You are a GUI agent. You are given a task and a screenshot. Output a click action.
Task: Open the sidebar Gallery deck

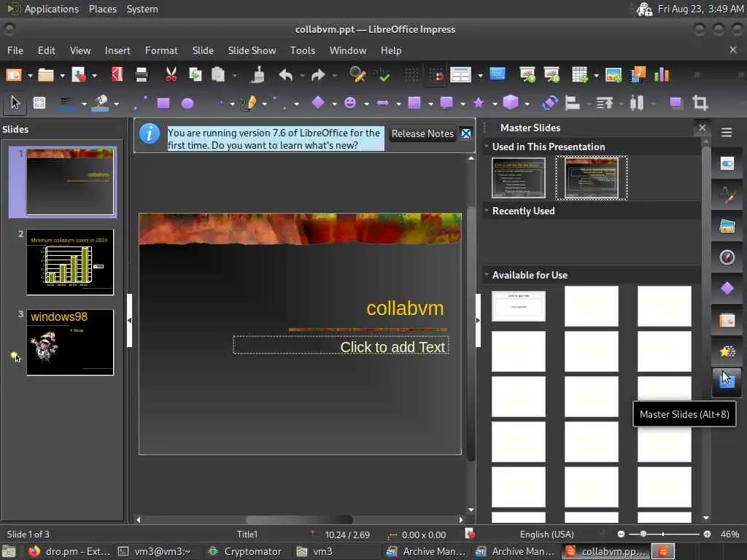[727, 226]
